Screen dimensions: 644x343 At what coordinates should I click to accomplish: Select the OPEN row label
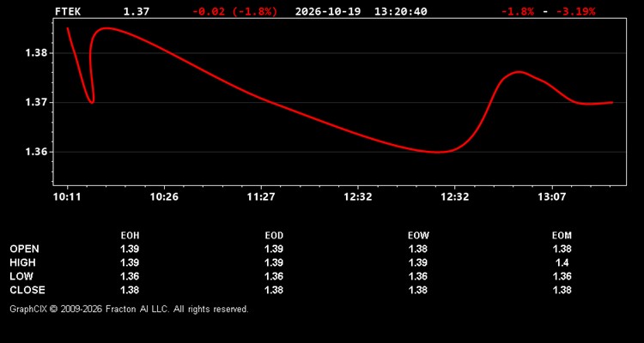pyautogui.click(x=25, y=249)
